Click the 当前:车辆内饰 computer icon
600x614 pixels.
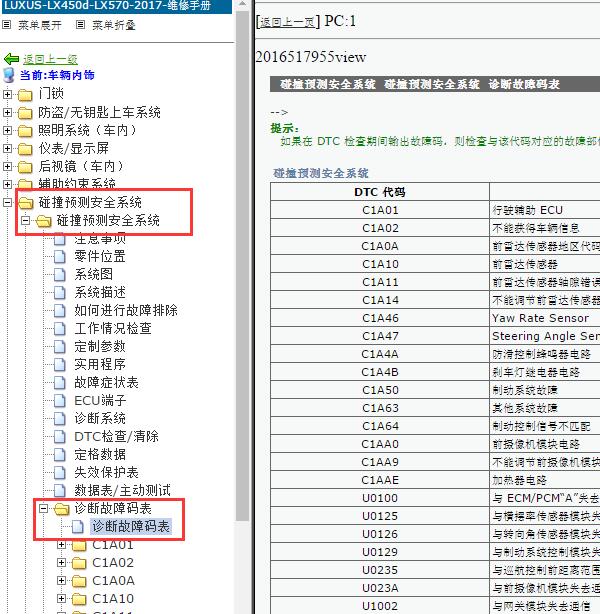pyautogui.click(x=9, y=75)
